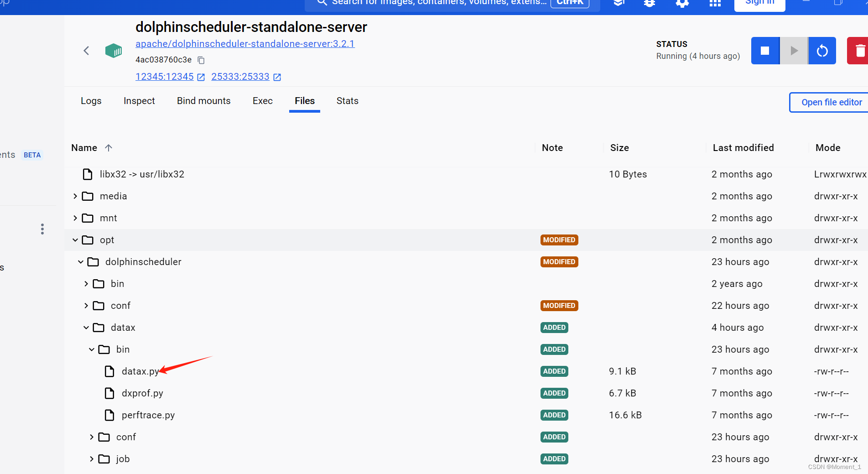Delete the container

[860, 51]
